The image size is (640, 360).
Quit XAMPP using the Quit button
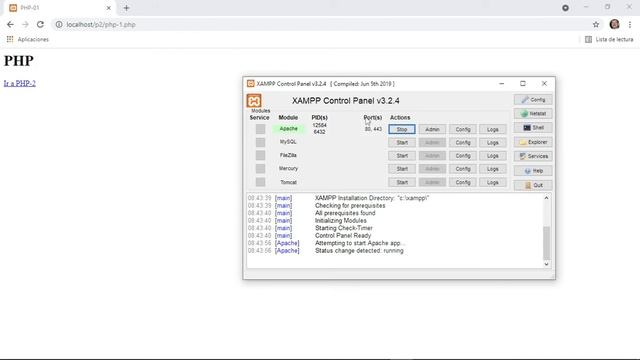533,185
